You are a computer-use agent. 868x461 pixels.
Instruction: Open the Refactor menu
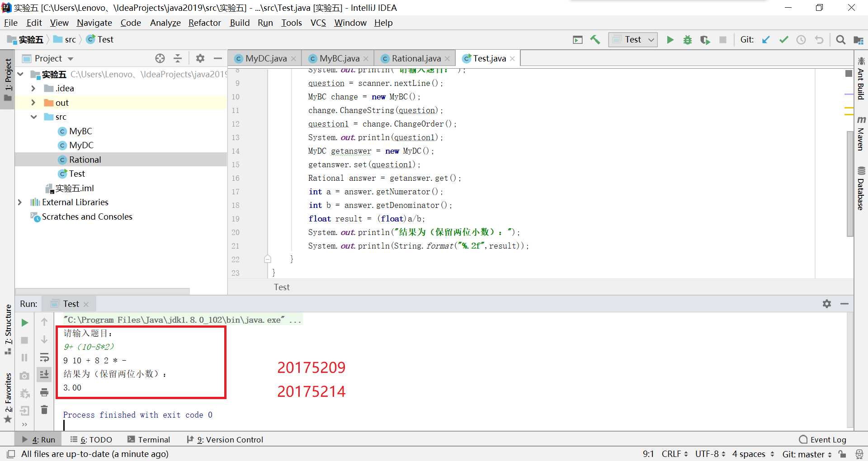click(x=204, y=23)
